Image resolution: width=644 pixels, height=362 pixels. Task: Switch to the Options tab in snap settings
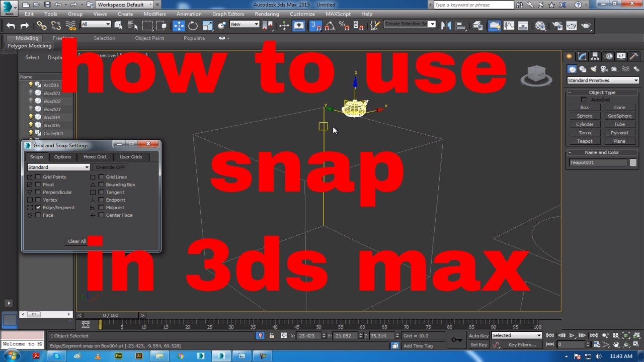pyautogui.click(x=62, y=157)
